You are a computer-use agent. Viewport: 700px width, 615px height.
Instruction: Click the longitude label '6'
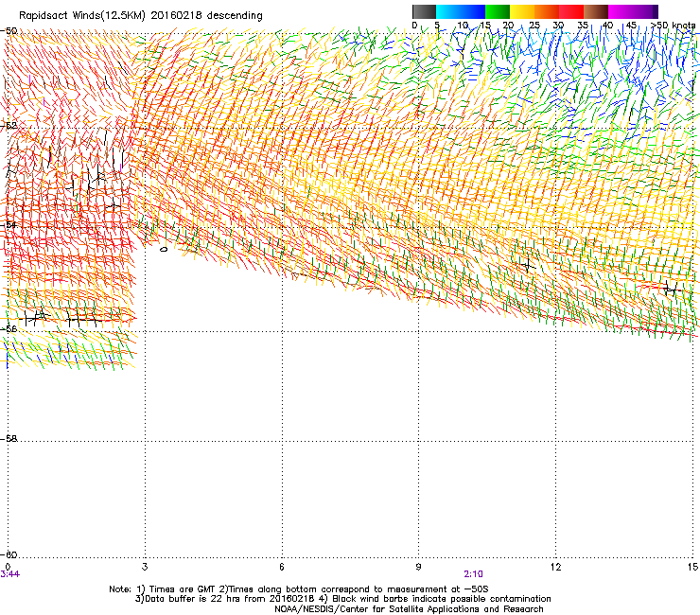[x=282, y=567]
